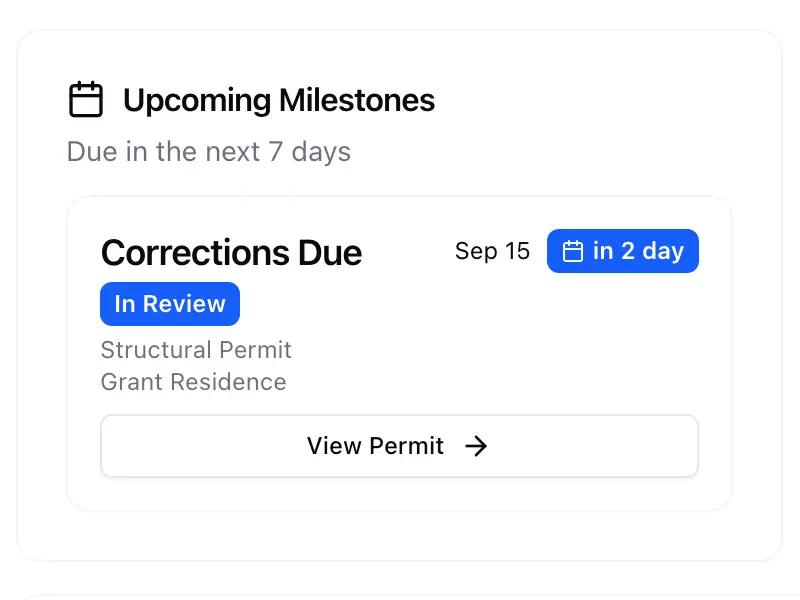Click the calendar icon beside Upcoming Milestones
Viewport: 800px width, 600px height.
86,99
